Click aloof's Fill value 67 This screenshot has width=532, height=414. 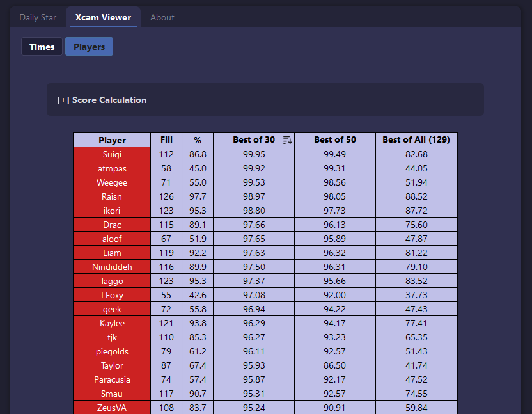166,239
